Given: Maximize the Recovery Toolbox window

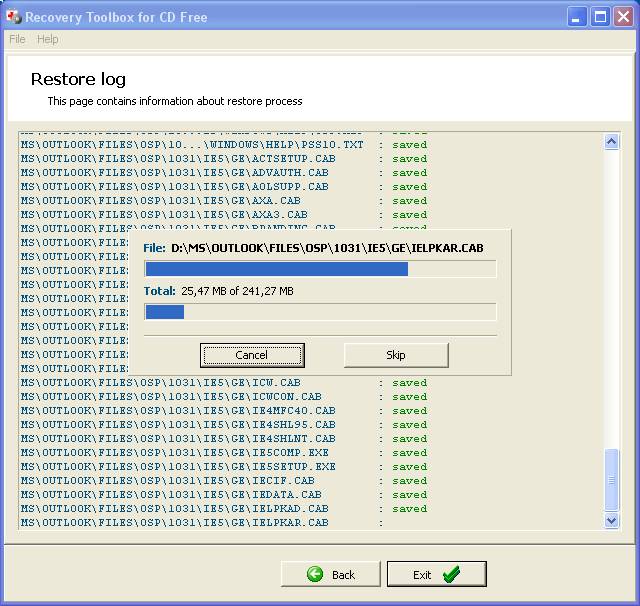Looking at the screenshot, I should [x=601, y=17].
